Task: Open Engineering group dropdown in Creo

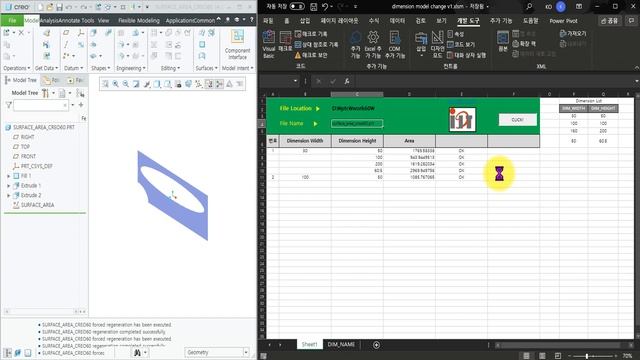Action: (x=131, y=68)
